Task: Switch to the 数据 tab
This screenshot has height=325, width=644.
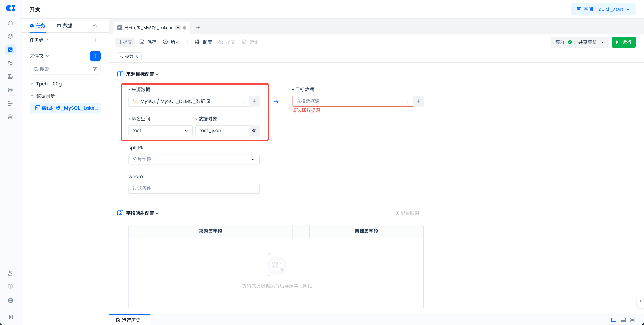Action: point(65,26)
